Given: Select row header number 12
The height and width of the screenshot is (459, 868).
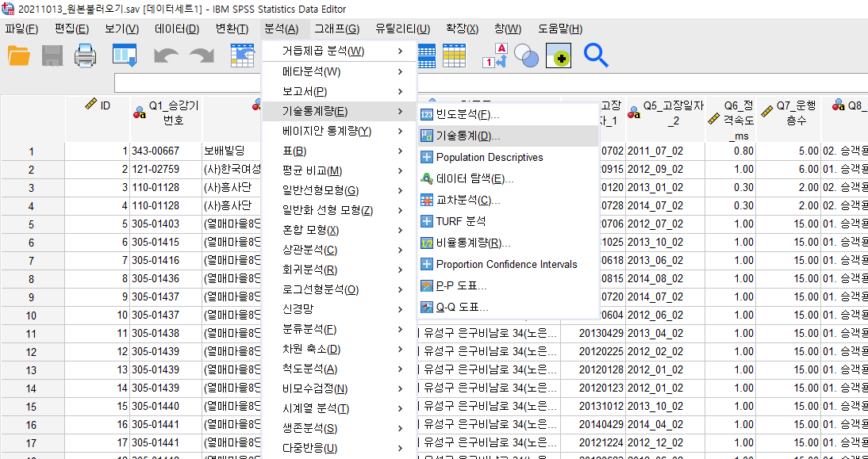Looking at the screenshot, I should tap(32, 352).
